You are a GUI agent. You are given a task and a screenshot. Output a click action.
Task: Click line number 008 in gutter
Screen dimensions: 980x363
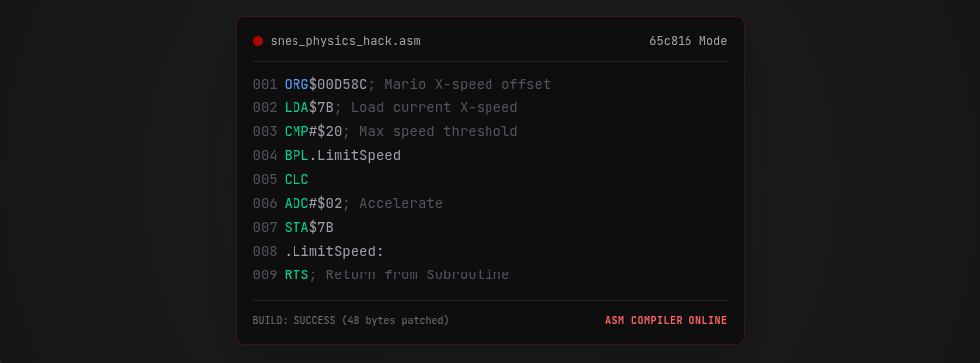click(x=265, y=252)
